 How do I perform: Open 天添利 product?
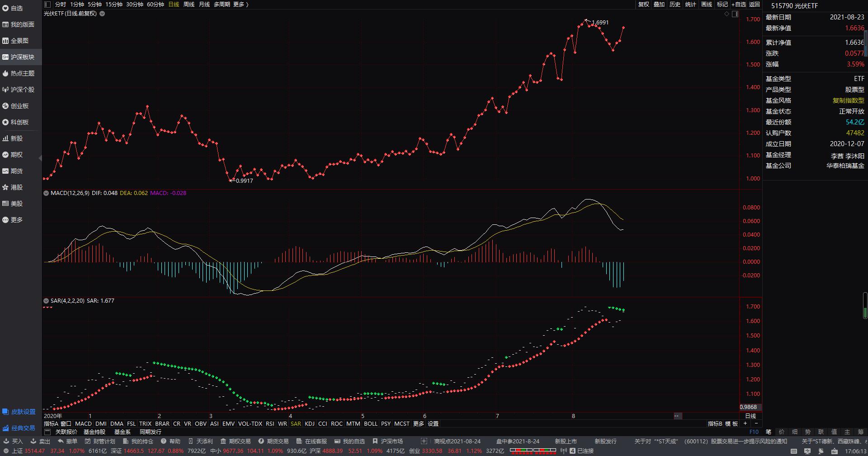[200, 441]
